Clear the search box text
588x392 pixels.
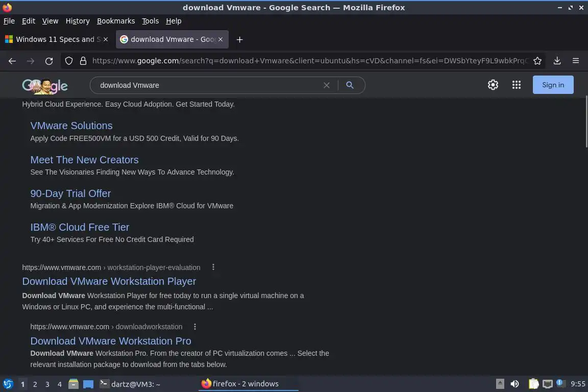[x=327, y=85]
